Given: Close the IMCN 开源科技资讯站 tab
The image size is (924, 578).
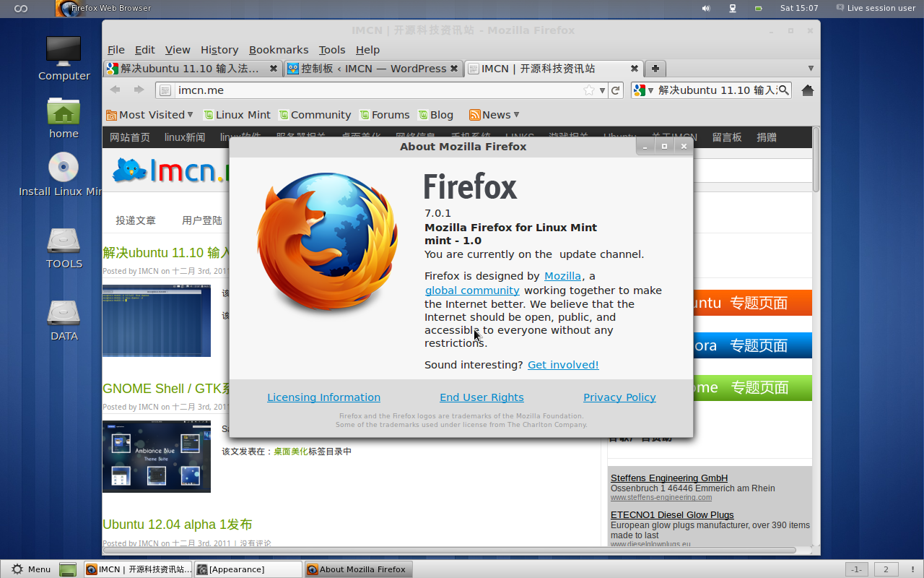Looking at the screenshot, I should (635, 69).
